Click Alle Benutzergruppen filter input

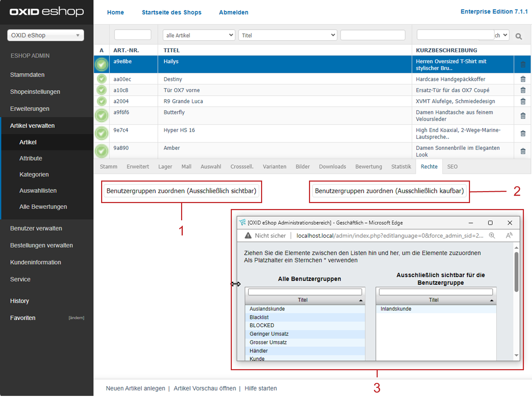pos(305,292)
